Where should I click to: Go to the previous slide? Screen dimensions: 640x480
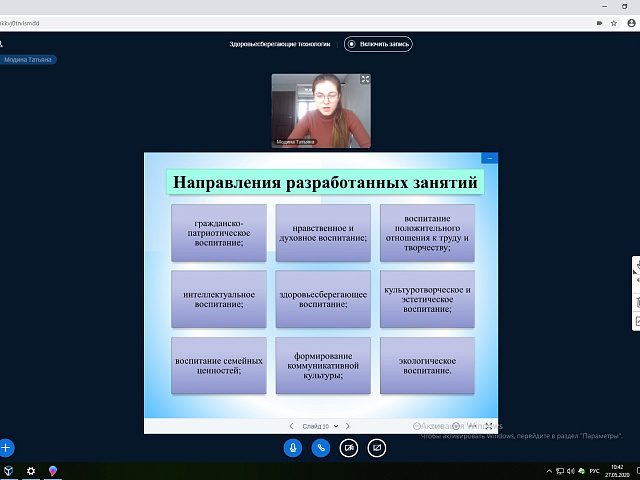(x=291, y=426)
